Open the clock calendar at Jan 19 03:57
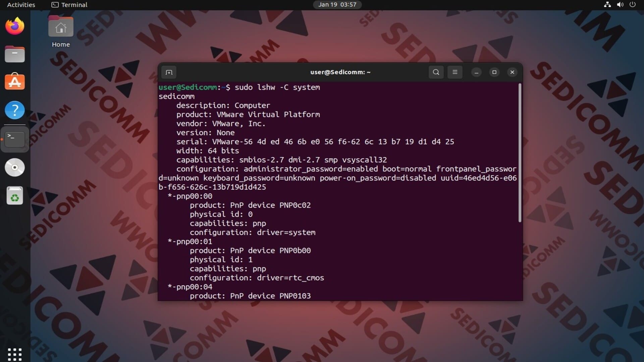The image size is (644, 362). point(337,5)
